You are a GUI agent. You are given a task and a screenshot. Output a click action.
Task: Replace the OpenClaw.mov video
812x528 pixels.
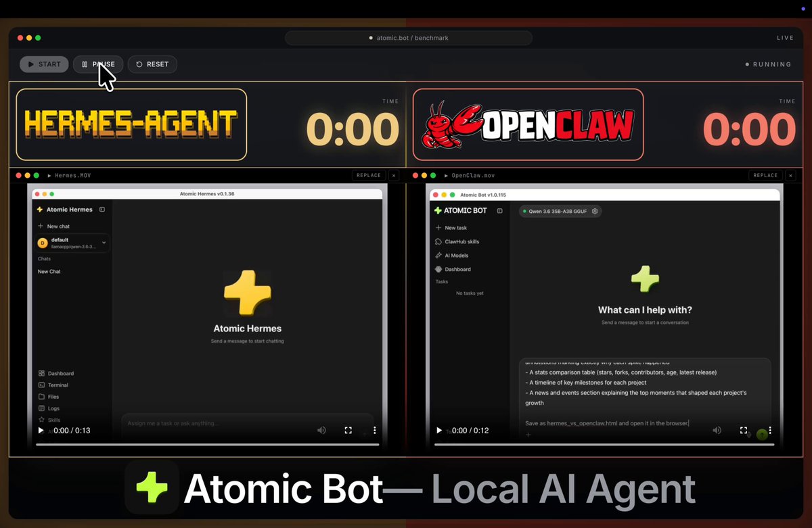(765, 175)
